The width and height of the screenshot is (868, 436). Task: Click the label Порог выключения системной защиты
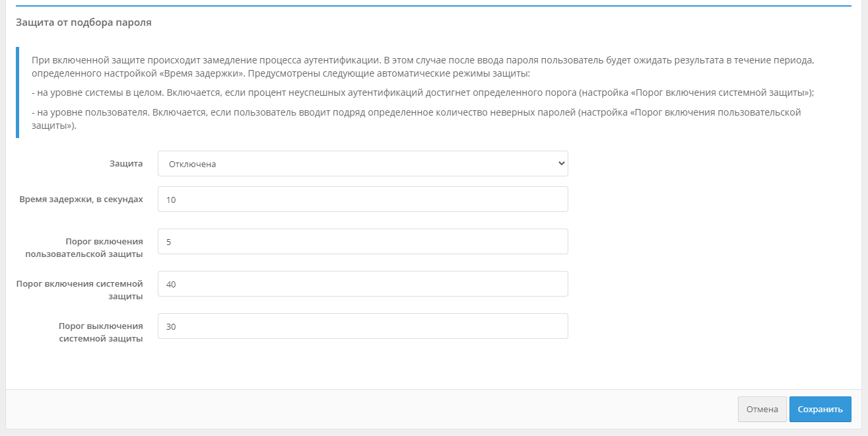[100, 332]
